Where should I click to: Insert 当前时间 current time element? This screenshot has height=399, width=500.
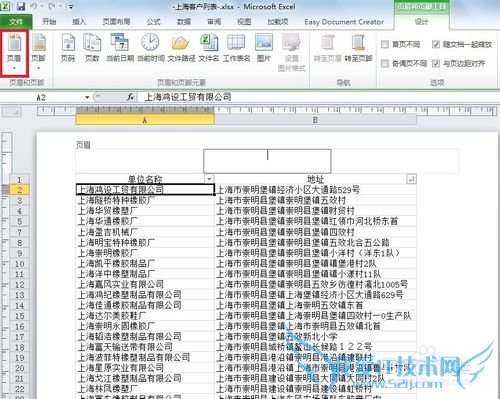tap(151, 49)
